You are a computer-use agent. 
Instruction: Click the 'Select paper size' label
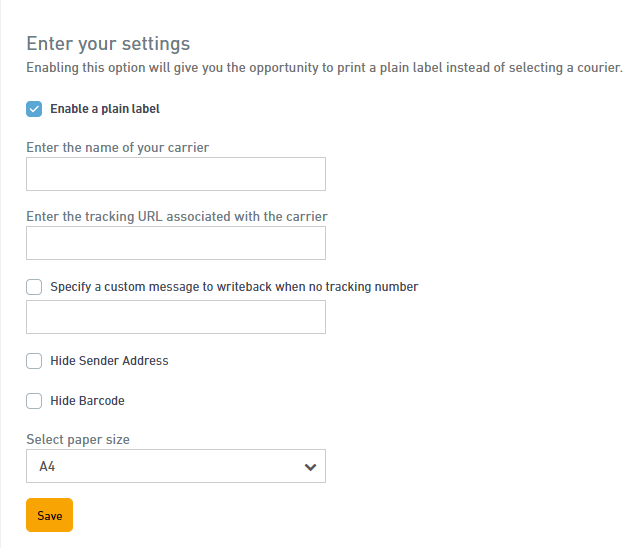tap(78, 440)
